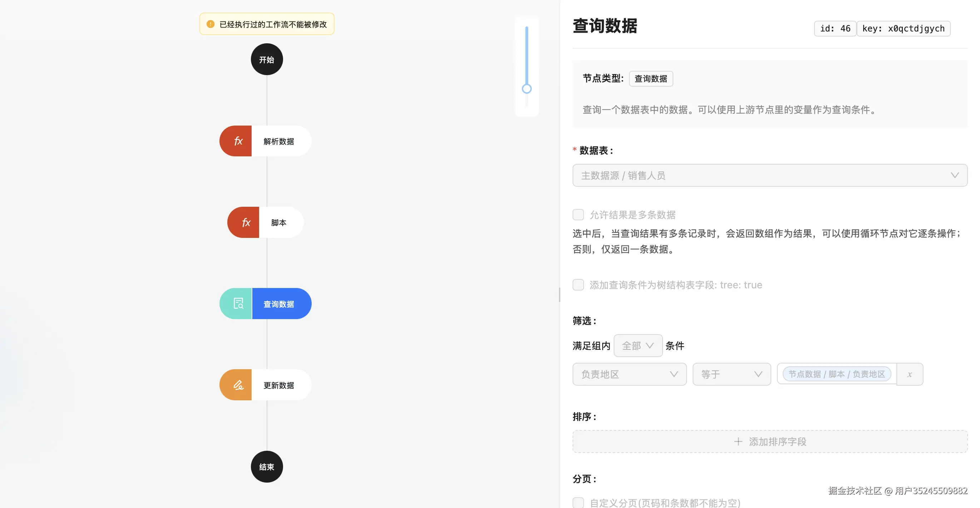Click 添加排序字段 button

770,441
